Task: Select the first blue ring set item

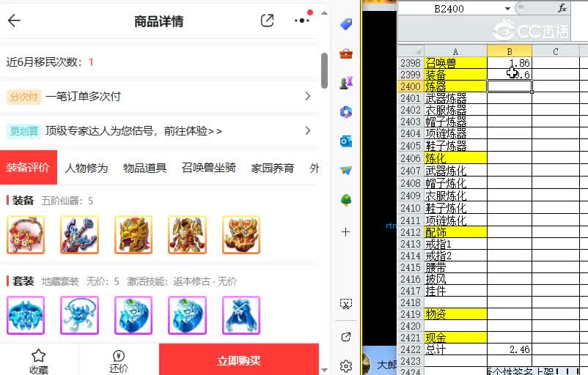Action: [26, 315]
